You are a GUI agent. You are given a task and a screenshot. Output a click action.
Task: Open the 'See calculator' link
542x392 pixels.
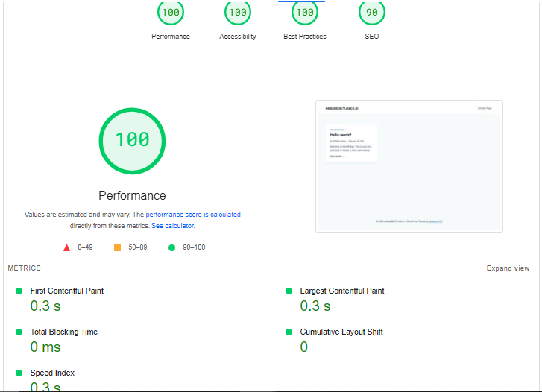click(x=172, y=225)
